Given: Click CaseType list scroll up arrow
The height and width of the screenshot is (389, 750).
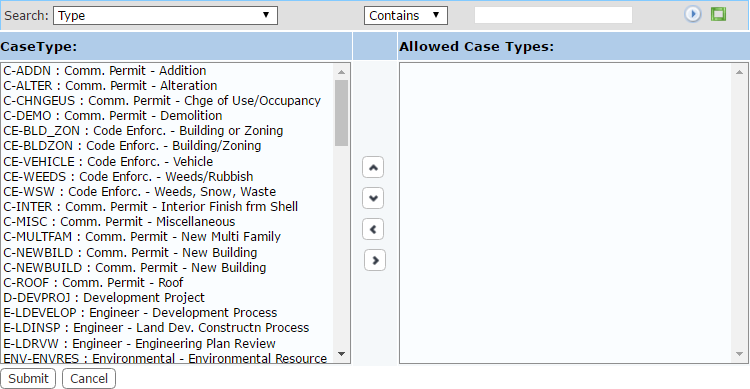Looking at the screenshot, I should [x=342, y=72].
